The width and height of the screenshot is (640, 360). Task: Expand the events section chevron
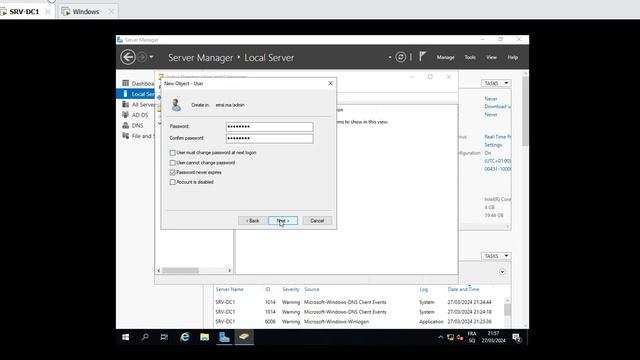[x=502, y=272]
